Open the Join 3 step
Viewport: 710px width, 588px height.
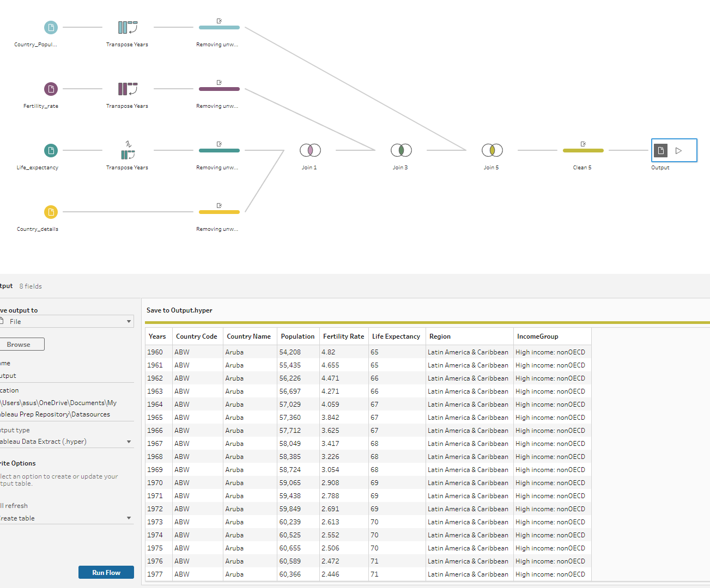coord(401,150)
